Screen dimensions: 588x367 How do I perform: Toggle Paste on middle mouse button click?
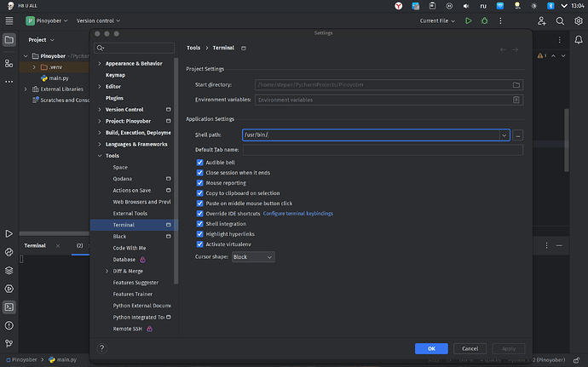200,204
